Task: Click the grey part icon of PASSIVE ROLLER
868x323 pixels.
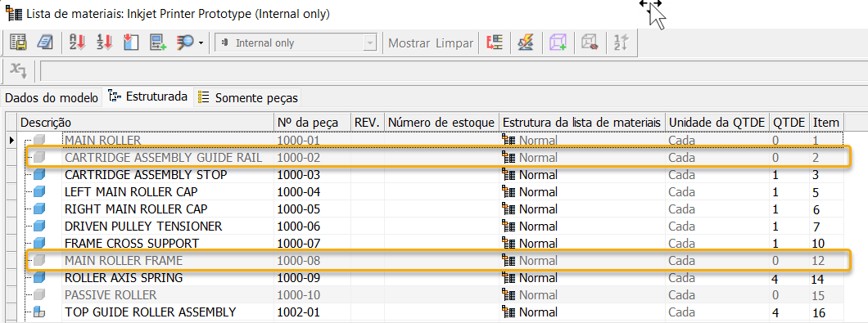Action: (38, 295)
